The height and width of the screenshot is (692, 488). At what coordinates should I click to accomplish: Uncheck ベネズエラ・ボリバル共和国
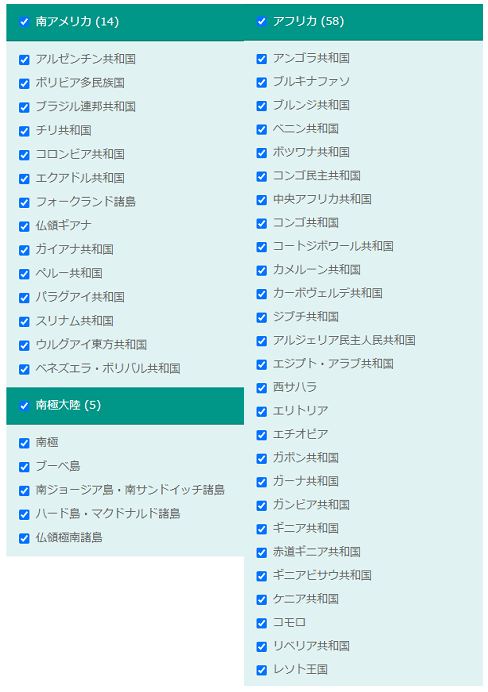24,369
